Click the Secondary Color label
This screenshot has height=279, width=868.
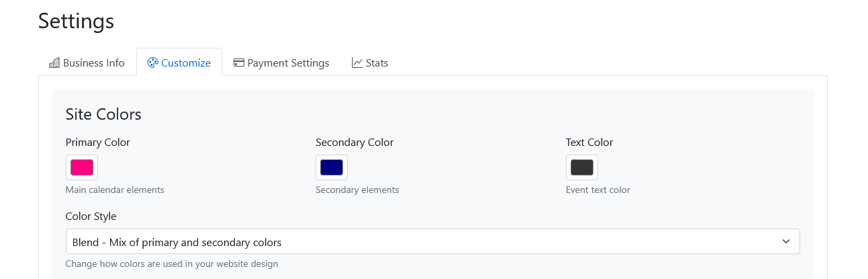coord(354,143)
